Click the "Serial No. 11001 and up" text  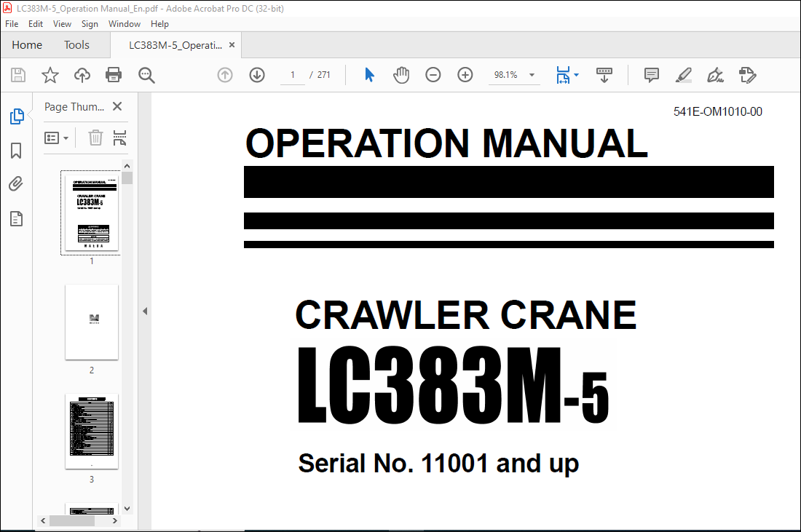438,464
